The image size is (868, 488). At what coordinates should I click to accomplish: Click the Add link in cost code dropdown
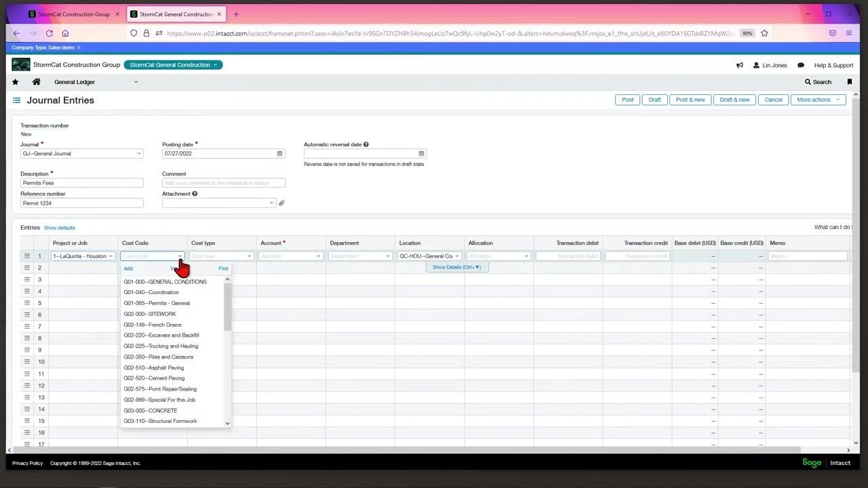point(128,268)
